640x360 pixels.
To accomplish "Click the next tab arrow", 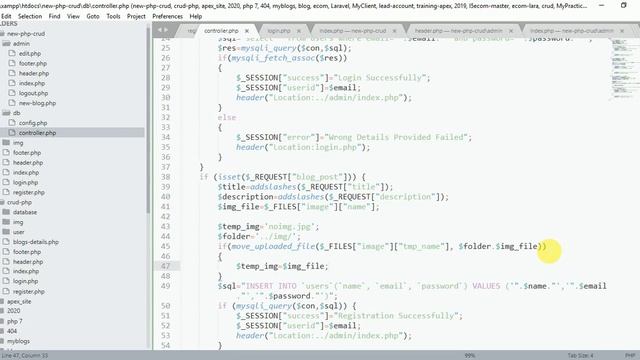I will 166,30.
